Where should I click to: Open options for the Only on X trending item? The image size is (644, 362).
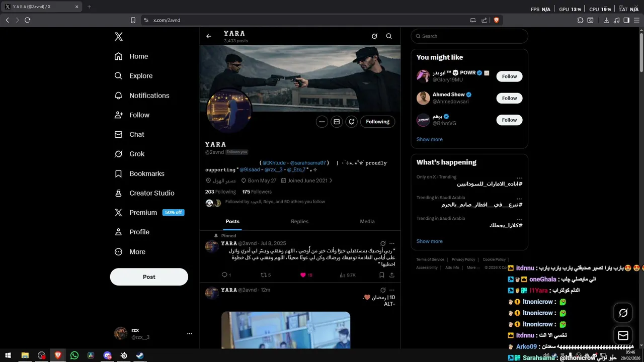click(519, 177)
